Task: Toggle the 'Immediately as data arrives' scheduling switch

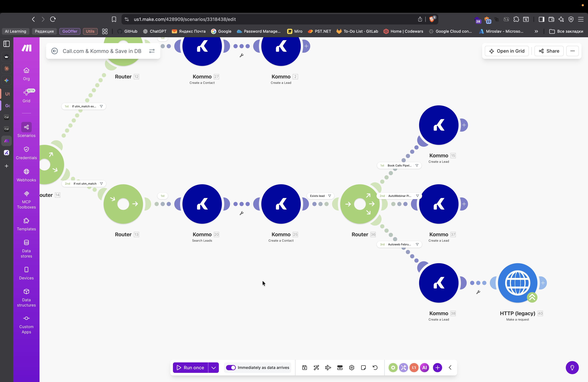Action: tap(231, 367)
